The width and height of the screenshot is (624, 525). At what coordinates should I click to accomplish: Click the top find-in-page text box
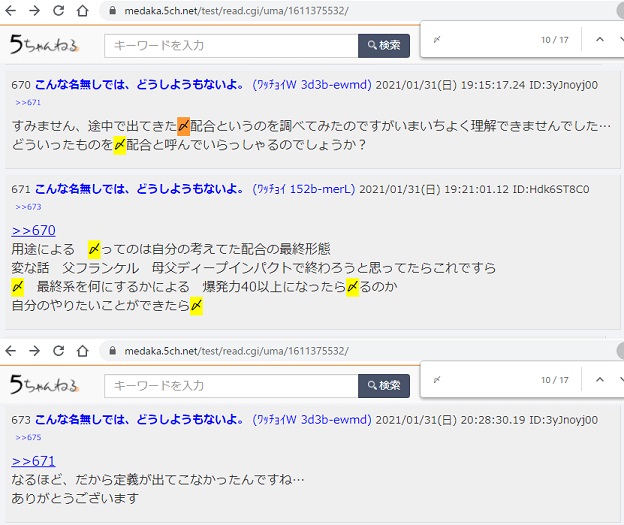(x=482, y=39)
